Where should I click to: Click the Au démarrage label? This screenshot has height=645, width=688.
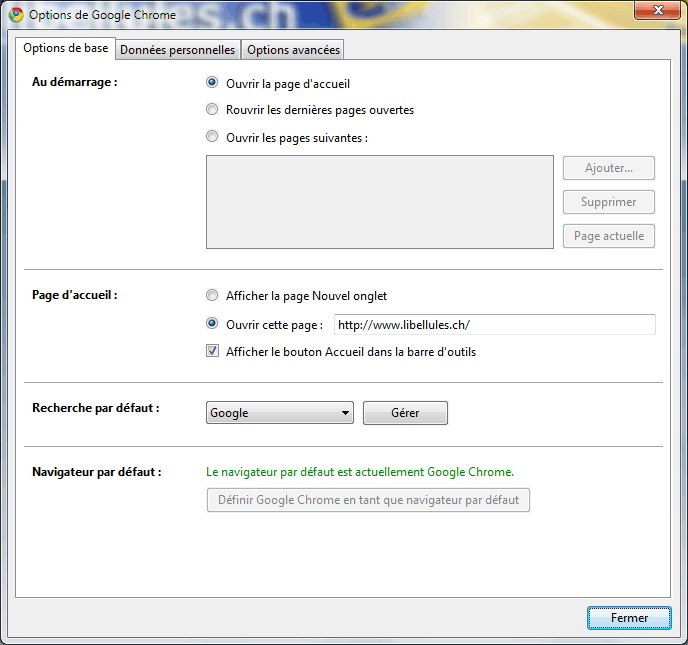[75, 82]
